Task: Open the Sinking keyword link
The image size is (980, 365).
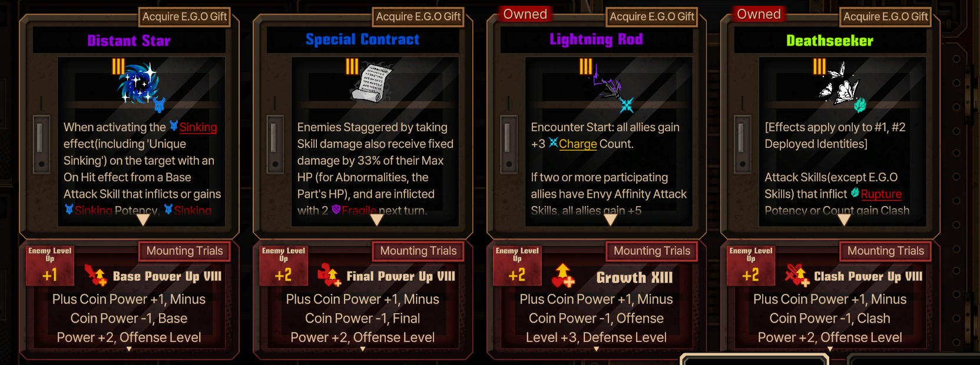Action: (x=198, y=127)
